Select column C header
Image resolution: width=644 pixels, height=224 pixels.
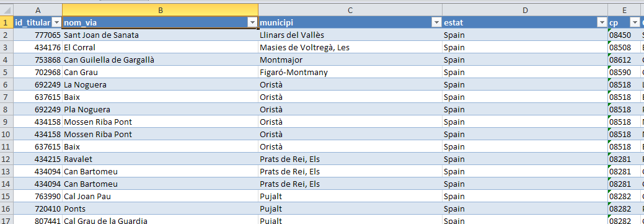click(350, 10)
